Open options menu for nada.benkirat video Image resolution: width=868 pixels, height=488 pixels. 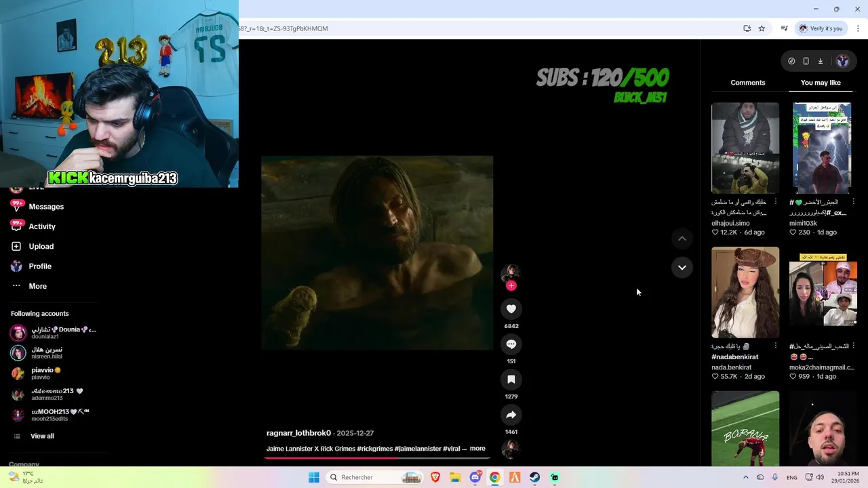776,346
